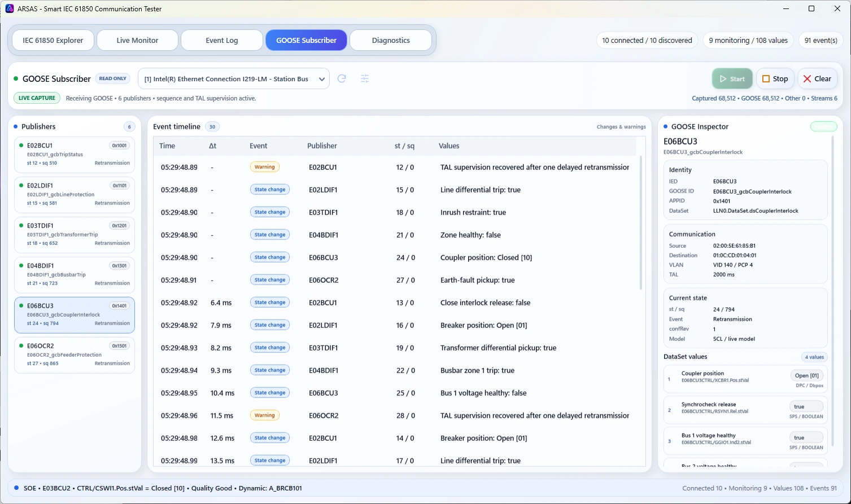Click the inspector health status pill
The width and height of the screenshot is (851, 504).
click(x=824, y=126)
